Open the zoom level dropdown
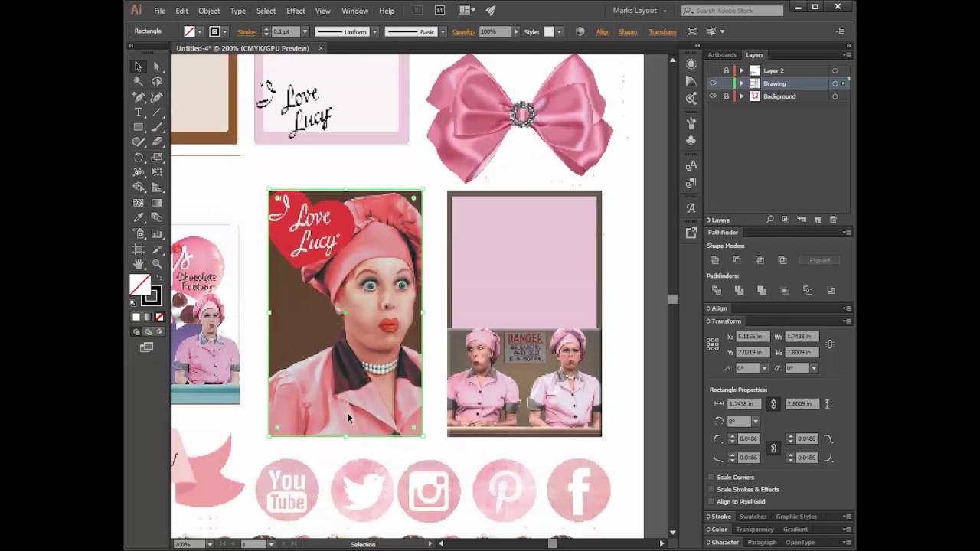The height and width of the screenshot is (551, 980). coord(210,544)
